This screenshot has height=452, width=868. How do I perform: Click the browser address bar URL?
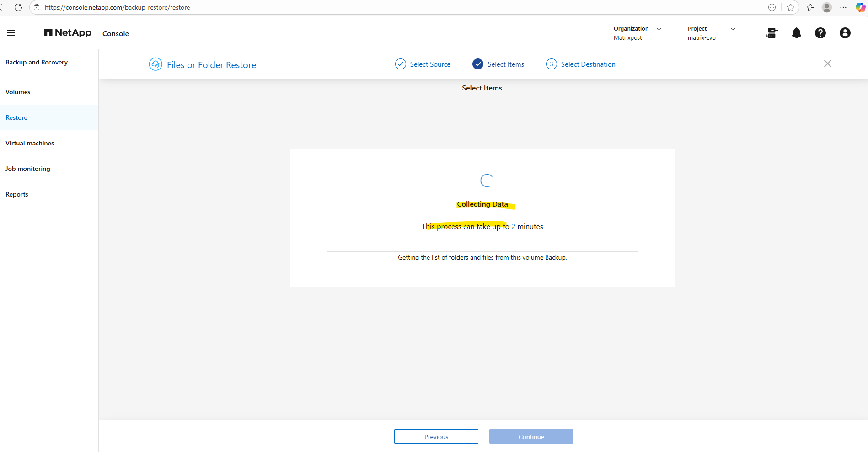118,7
